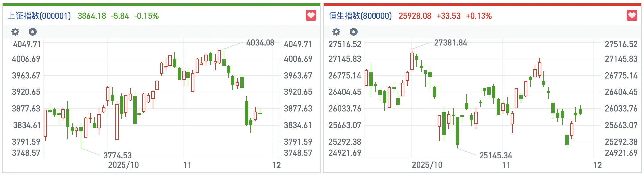
Task: Open the 上证指数(000001) title link
Action: [x=39, y=16]
